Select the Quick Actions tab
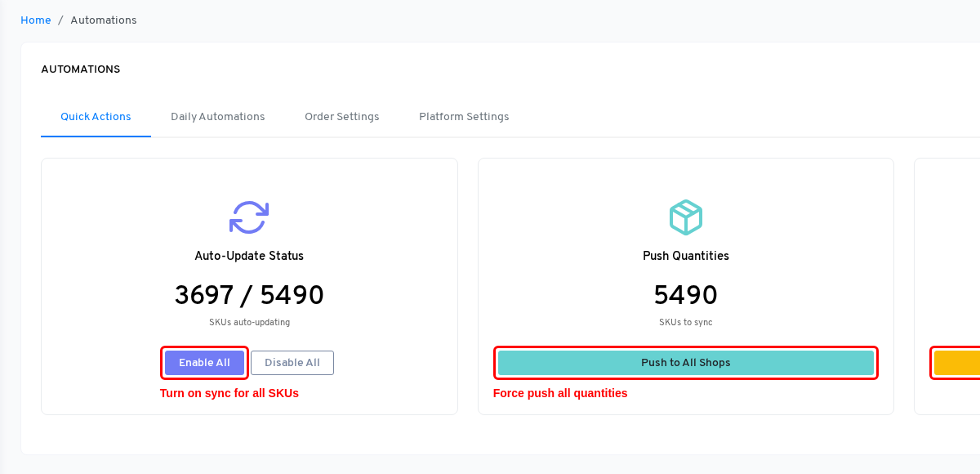 96,116
